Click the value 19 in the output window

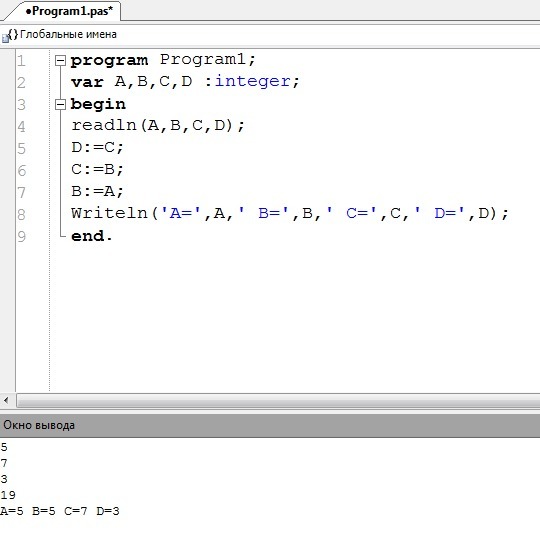[x=8, y=495]
